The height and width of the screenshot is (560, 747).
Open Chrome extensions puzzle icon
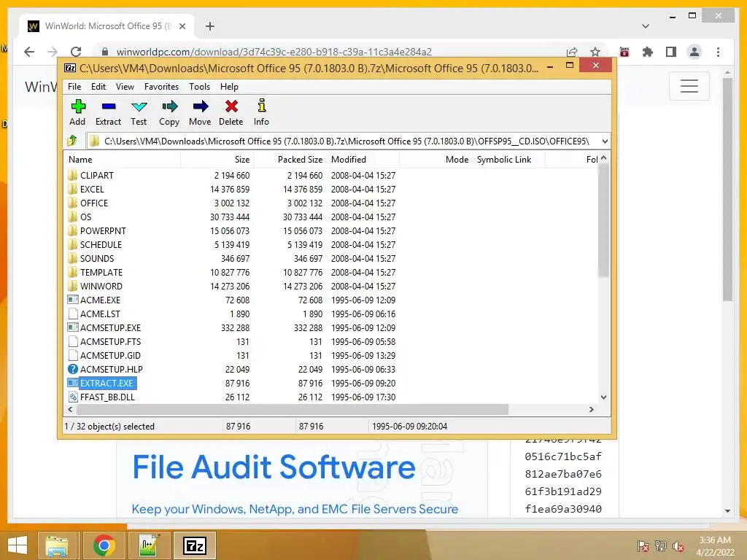648,52
